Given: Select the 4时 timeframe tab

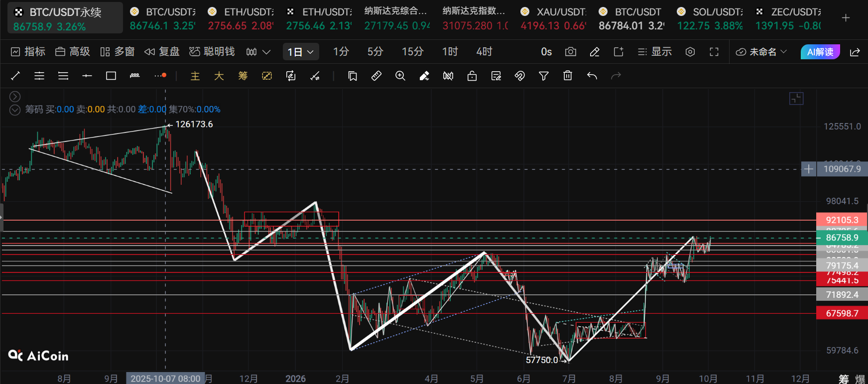Looking at the screenshot, I should tap(484, 52).
